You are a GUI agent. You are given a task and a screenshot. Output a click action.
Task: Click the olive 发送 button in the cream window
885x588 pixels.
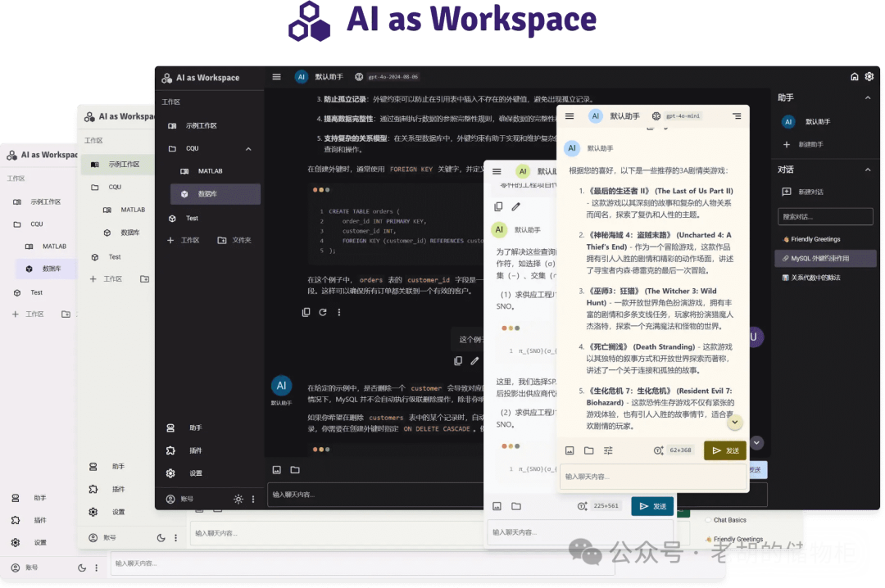click(725, 451)
